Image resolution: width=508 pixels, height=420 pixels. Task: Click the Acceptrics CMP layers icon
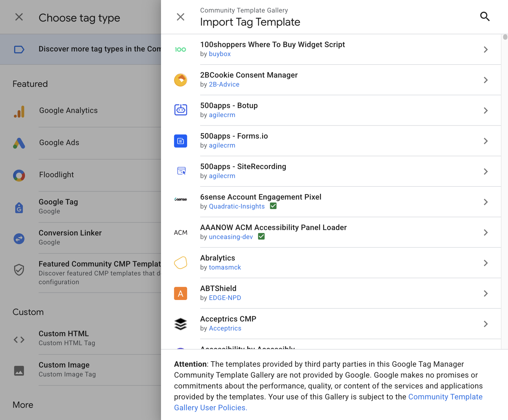[181, 324]
